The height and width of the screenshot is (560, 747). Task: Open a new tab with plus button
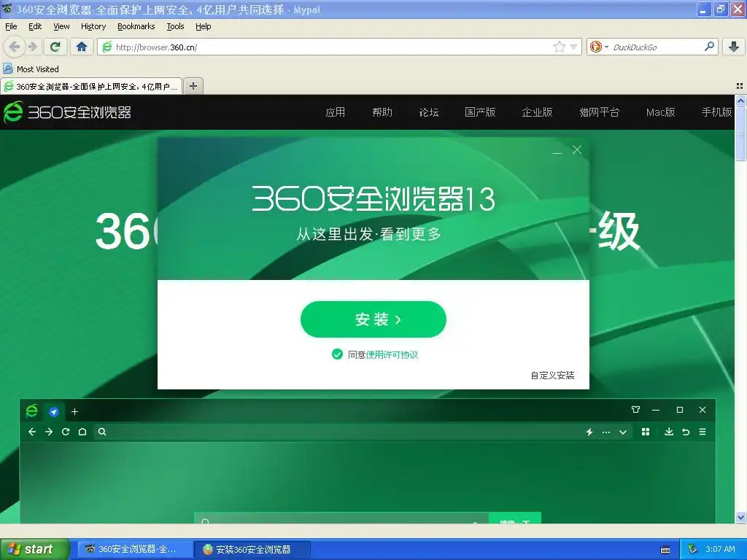pyautogui.click(x=193, y=86)
